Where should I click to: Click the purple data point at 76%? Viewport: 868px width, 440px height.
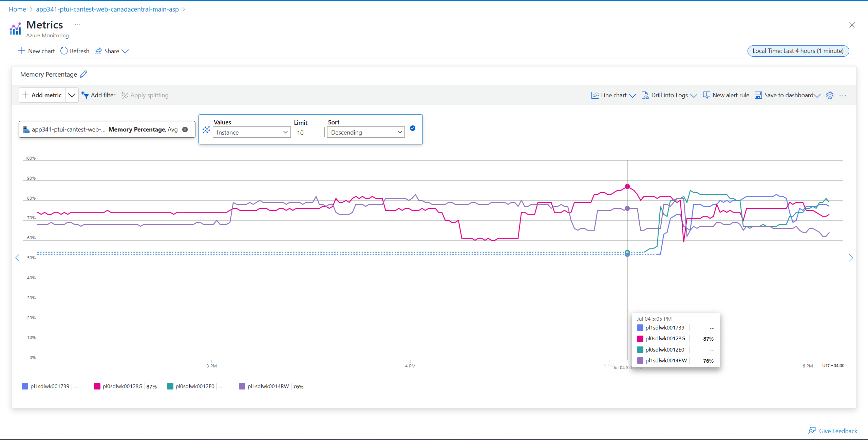627,208
